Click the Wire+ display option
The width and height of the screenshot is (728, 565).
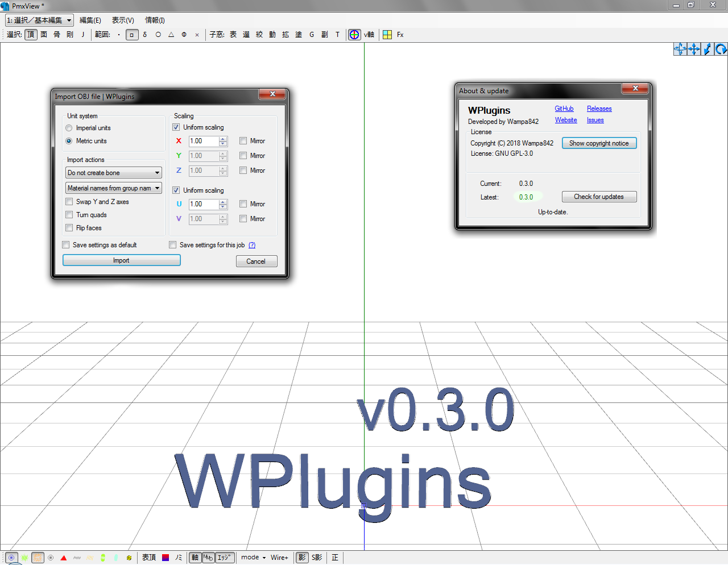tap(279, 558)
